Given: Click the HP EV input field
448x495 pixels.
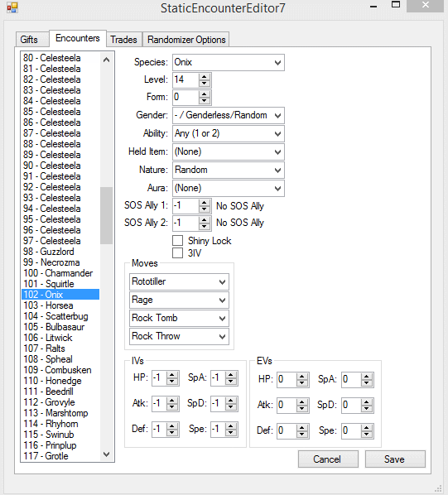Looking at the screenshot, I should [x=287, y=379].
